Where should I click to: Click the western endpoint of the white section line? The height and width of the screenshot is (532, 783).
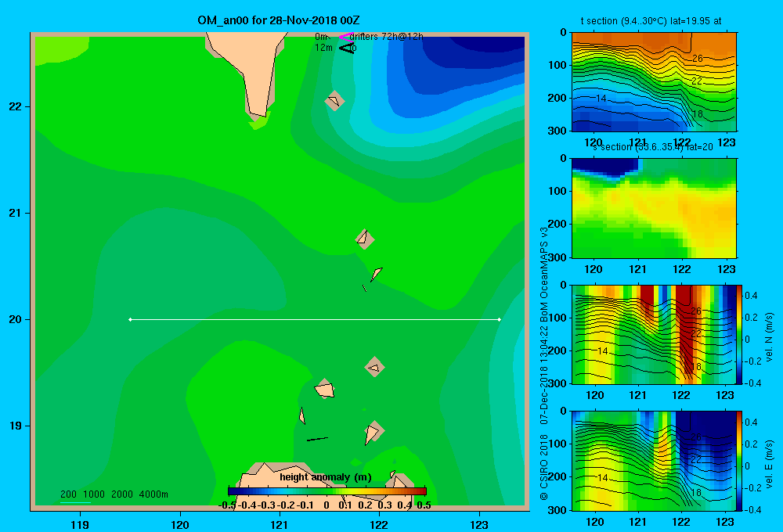pos(130,319)
